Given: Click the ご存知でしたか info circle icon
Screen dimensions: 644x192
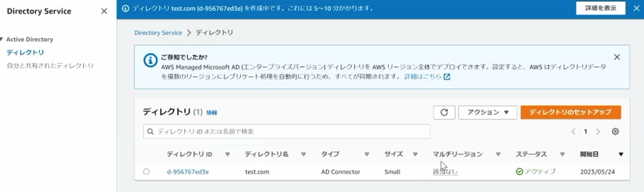Looking at the screenshot, I should click(150, 60).
